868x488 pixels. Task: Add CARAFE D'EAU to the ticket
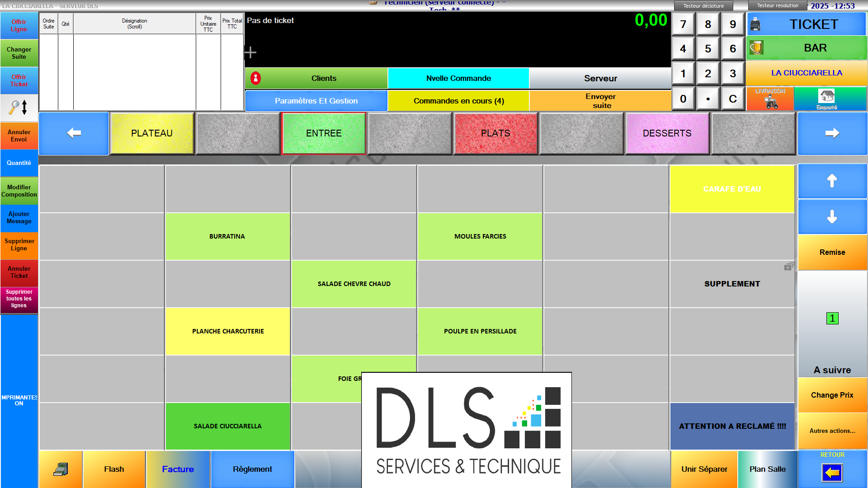pyautogui.click(x=732, y=189)
